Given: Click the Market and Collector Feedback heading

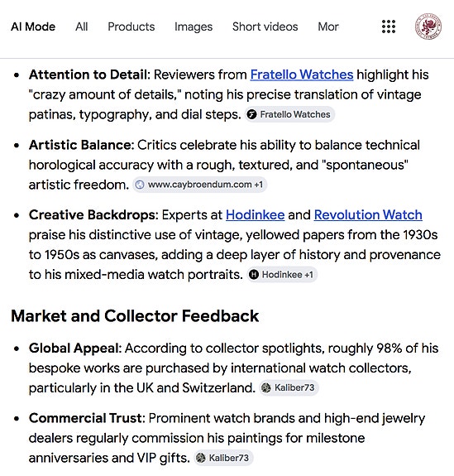Looking at the screenshot, I should click(135, 316).
